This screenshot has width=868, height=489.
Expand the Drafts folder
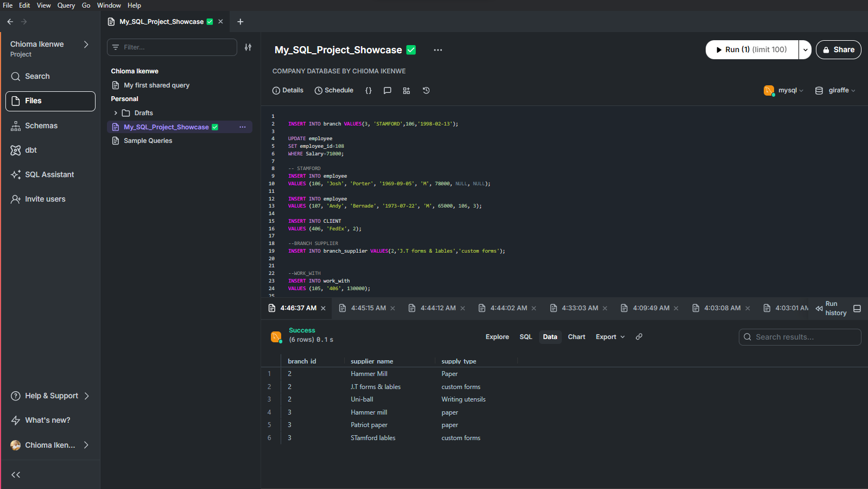116,113
